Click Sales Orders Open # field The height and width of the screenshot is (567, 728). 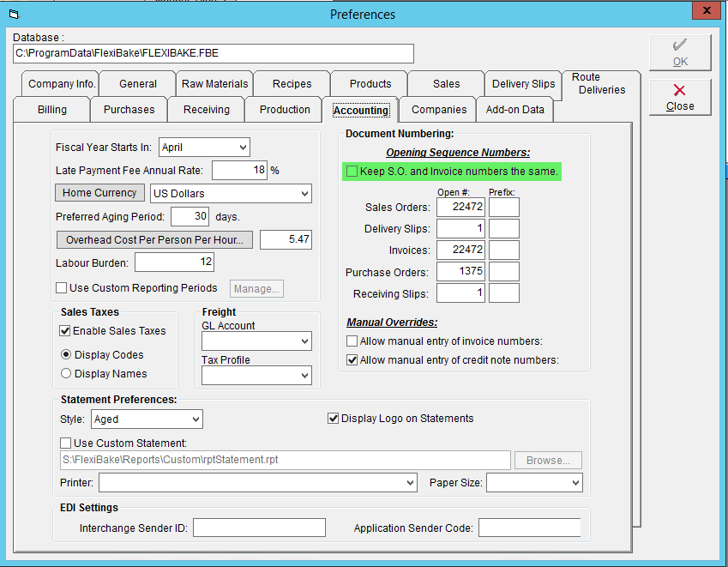460,207
